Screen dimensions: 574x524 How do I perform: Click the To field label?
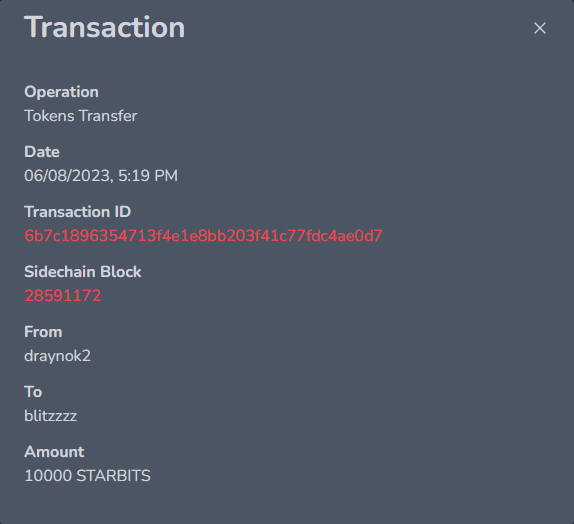click(x=33, y=392)
